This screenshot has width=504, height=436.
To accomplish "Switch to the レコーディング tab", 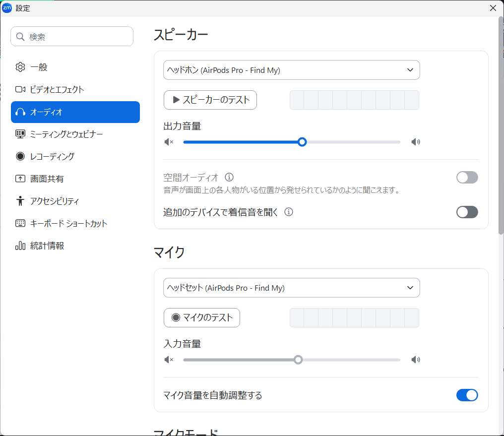I will [52, 157].
